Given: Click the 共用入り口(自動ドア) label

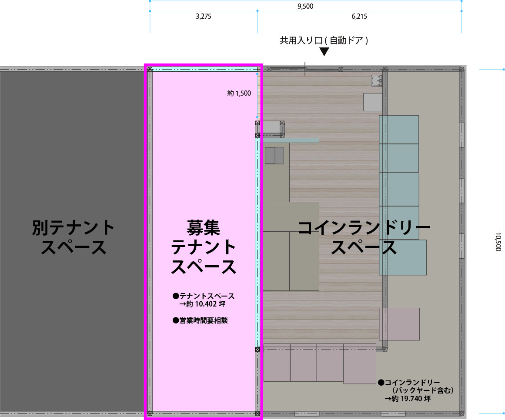Looking at the screenshot, I should (324, 40).
